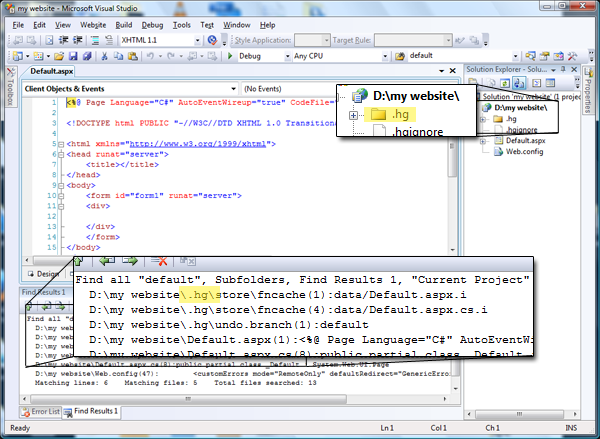Screen dimensions: 600x439
Task: Click the Increase Indent icon
Action: (x=77, y=40)
